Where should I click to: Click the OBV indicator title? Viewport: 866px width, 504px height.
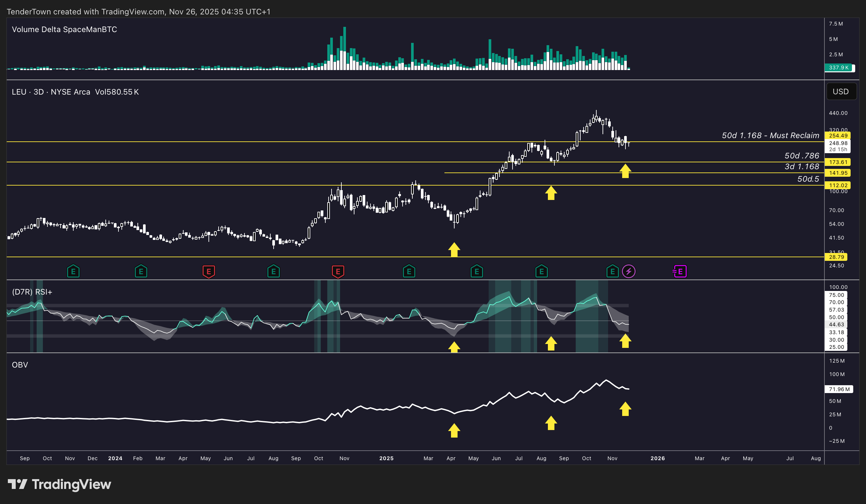(20, 365)
